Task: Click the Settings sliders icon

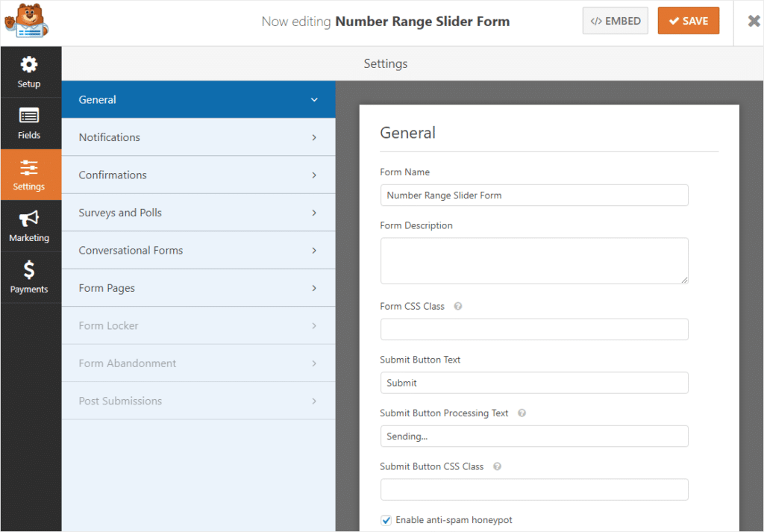Action: 30,175
